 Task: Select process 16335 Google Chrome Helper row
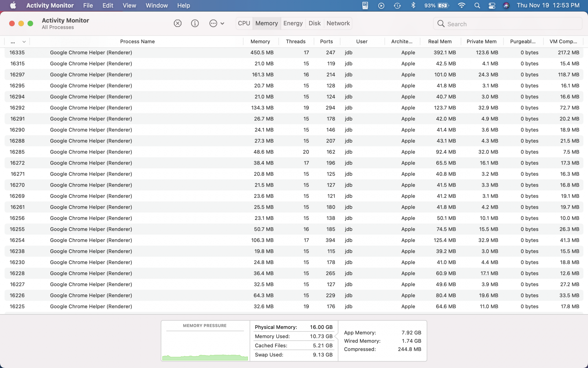click(x=294, y=53)
